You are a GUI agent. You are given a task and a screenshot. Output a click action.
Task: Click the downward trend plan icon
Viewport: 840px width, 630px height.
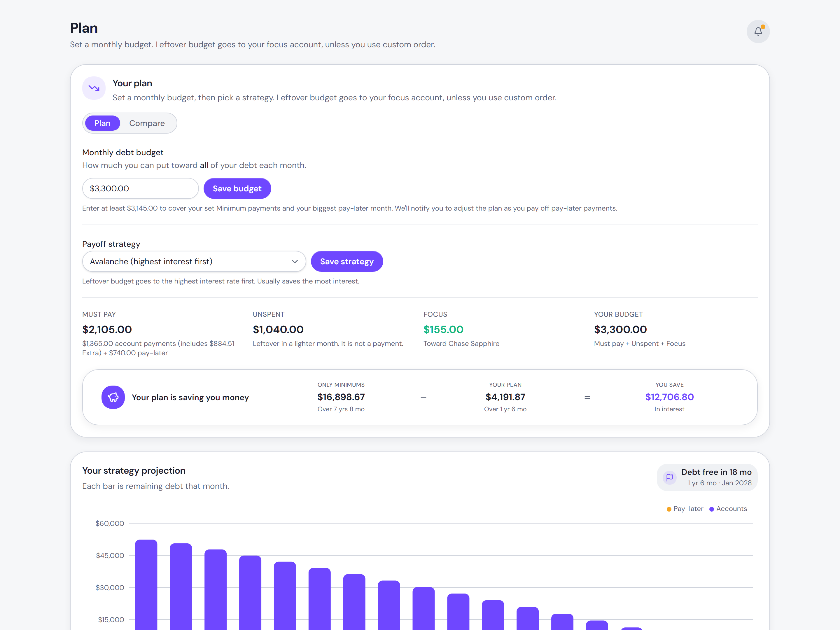point(94,88)
